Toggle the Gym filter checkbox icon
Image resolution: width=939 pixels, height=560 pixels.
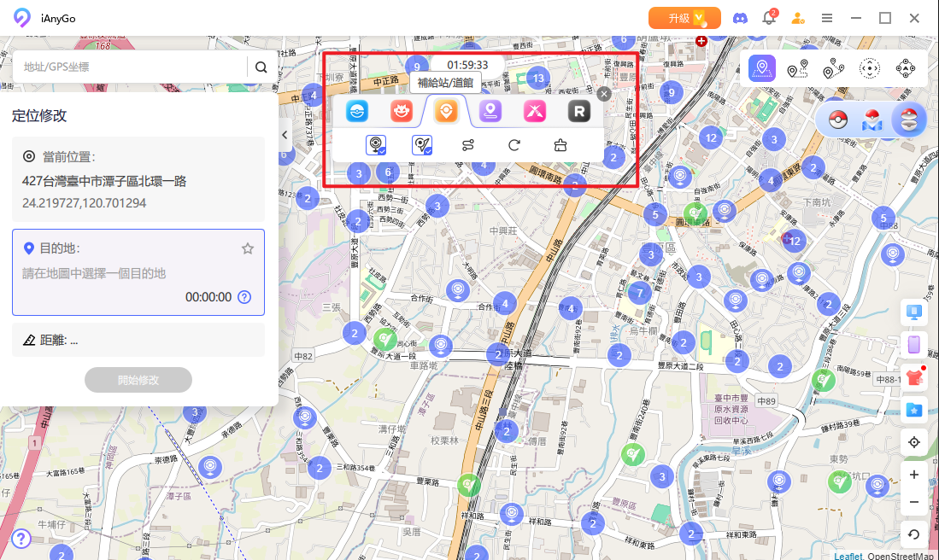(422, 145)
